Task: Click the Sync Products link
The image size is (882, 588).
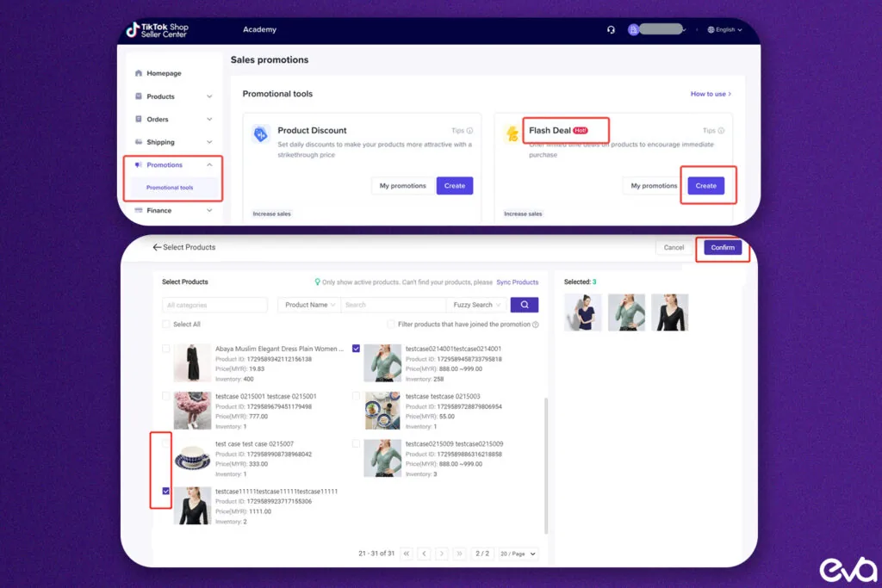Action: 518,282
